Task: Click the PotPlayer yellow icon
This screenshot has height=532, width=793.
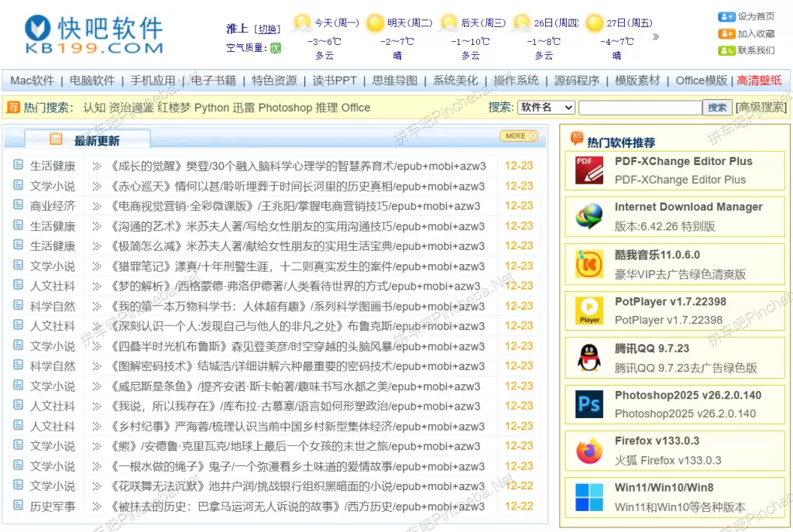Action: tap(589, 310)
